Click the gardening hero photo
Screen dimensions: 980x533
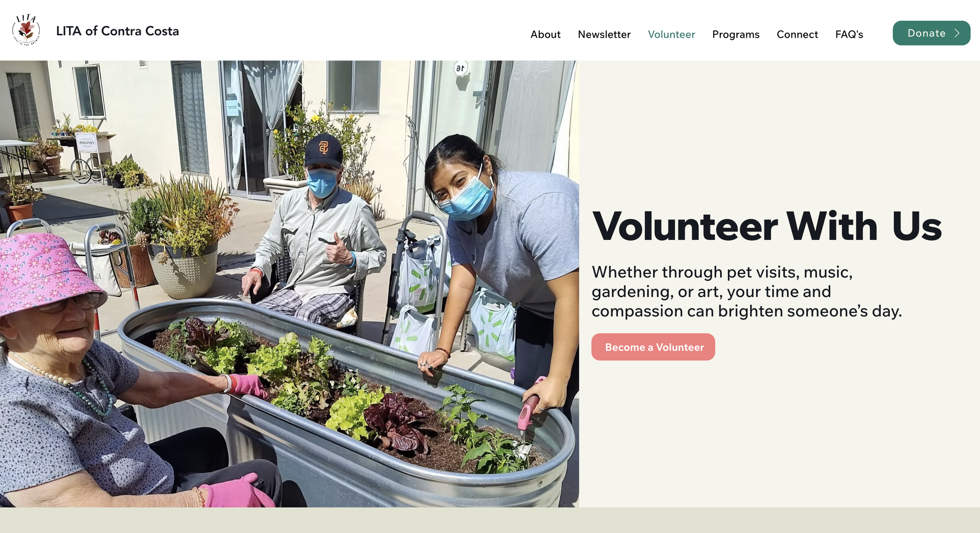tap(289, 284)
